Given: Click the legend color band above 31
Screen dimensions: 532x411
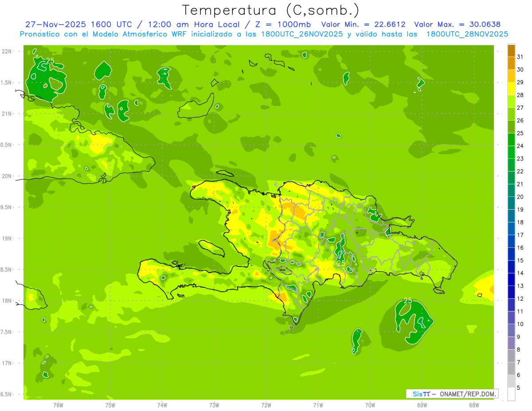Looking at the screenshot, I should (511, 51).
